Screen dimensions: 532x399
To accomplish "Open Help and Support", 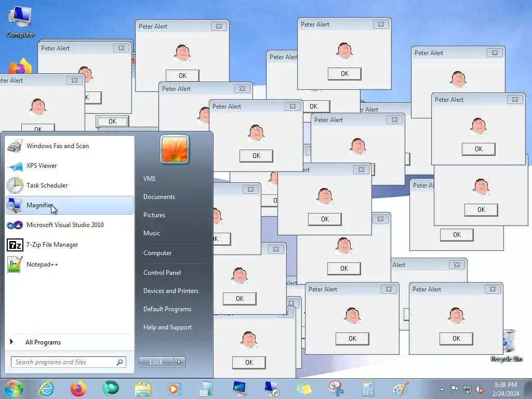I will point(168,327).
